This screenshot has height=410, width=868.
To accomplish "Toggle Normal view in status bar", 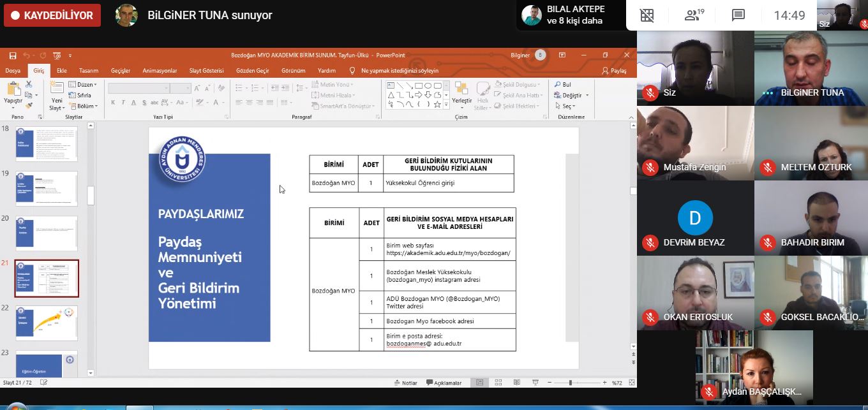I will (x=479, y=383).
